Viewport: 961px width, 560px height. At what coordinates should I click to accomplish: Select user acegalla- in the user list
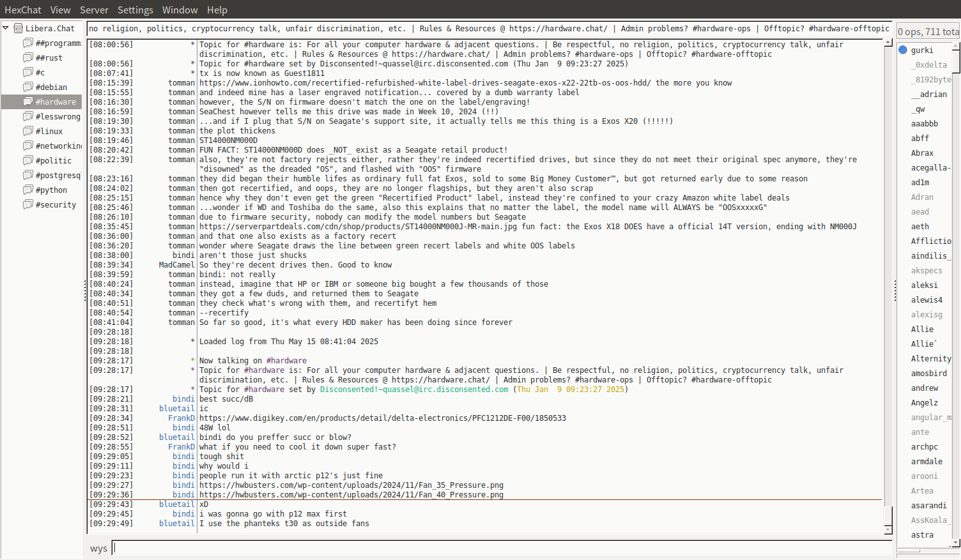[931, 167]
